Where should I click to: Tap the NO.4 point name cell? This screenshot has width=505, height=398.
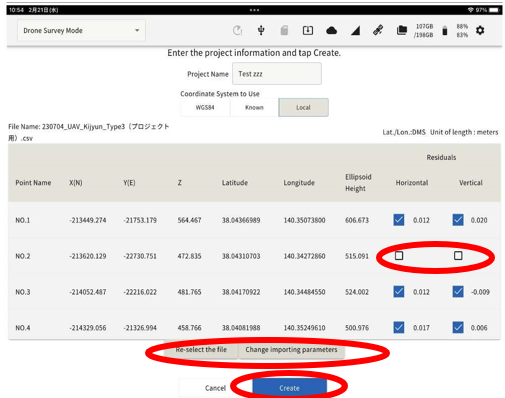23,328
